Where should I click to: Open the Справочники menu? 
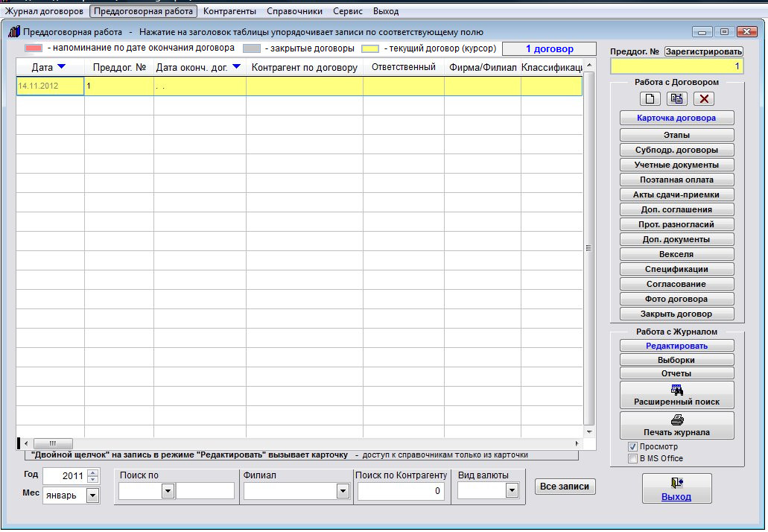[x=294, y=11]
